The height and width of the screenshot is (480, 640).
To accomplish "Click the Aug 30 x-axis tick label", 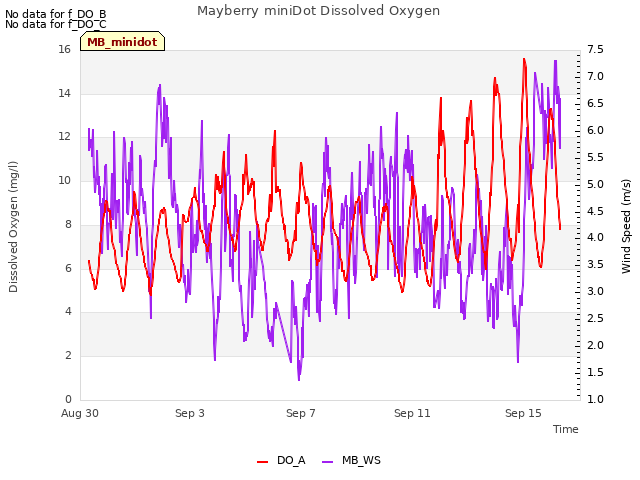I will [80, 413].
